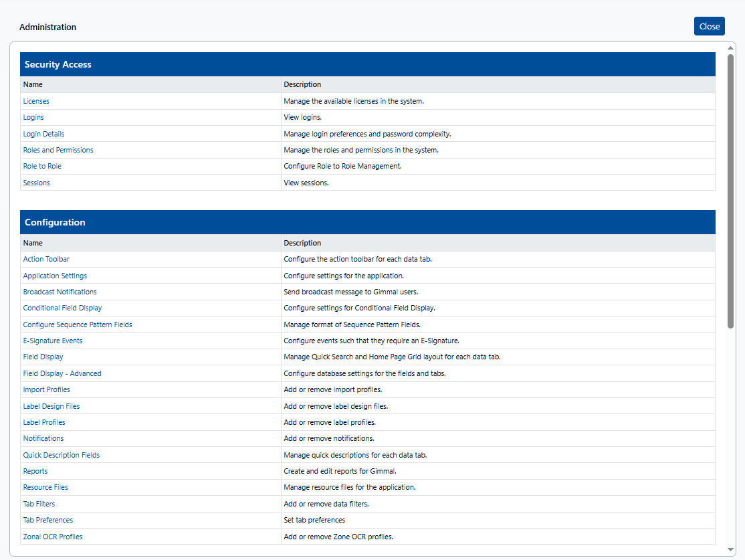This screenshot has width=745, height=560.
Task: Open Role to Role management
Action: (x=42, y=166)
